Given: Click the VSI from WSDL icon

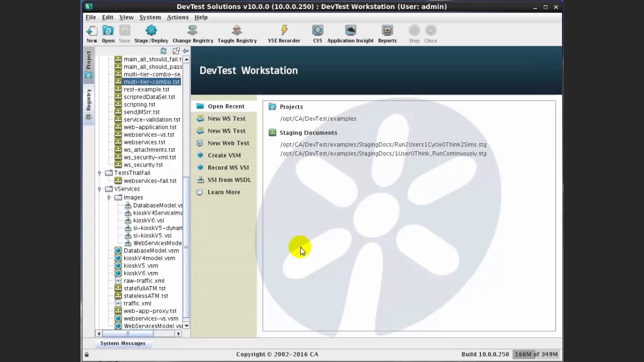Looking at the screenshot, I should pos(200,179).
